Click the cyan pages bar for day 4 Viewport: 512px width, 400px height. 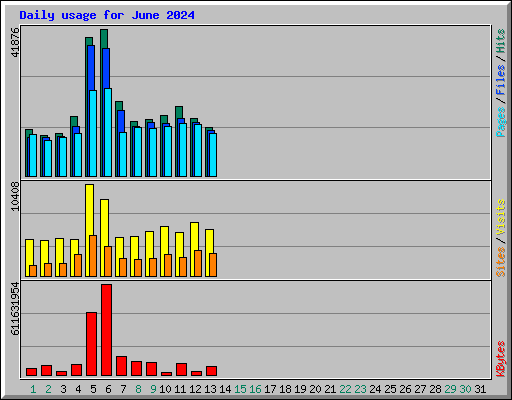coord(78,155)
